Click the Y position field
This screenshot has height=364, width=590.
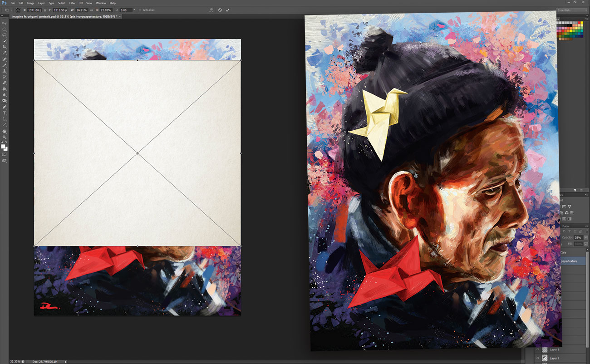click(x=59, y=10)
